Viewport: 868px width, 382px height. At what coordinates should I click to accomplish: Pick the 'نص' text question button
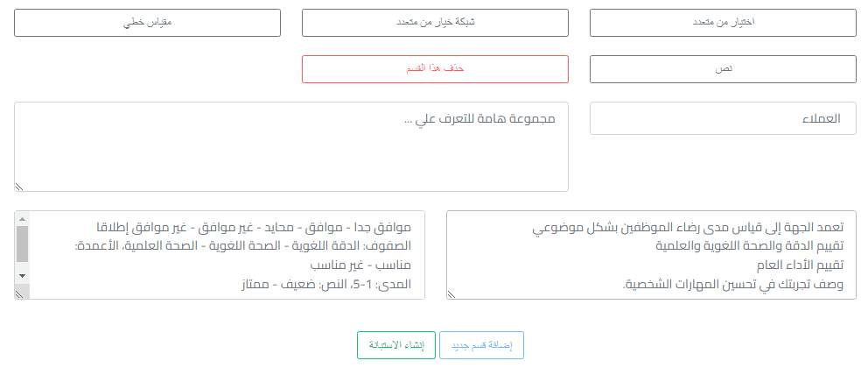[723, 68]
